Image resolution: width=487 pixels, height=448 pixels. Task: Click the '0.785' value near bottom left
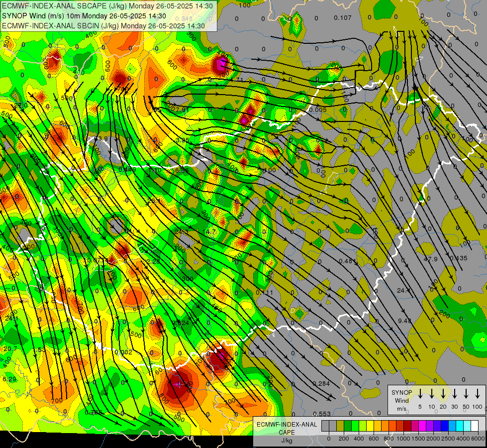94,413
